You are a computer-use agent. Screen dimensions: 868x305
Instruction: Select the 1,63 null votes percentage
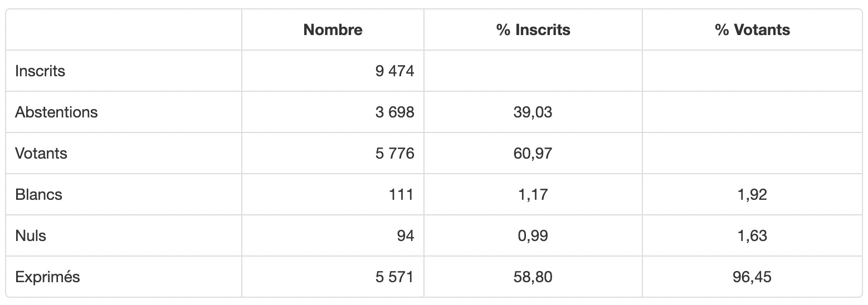[x=752, y=235]
